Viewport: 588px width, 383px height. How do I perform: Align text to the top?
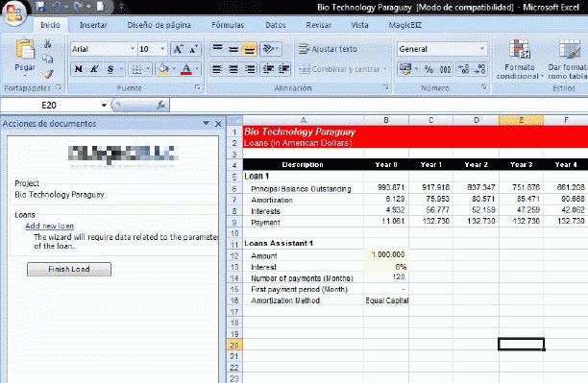[217, 49]
